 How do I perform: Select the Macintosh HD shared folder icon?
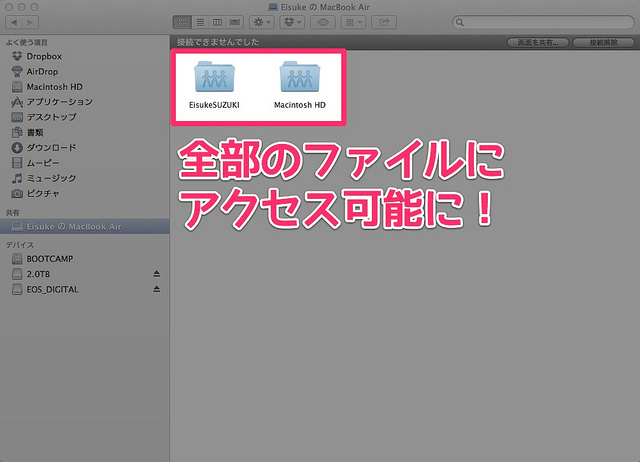point(300,76)
